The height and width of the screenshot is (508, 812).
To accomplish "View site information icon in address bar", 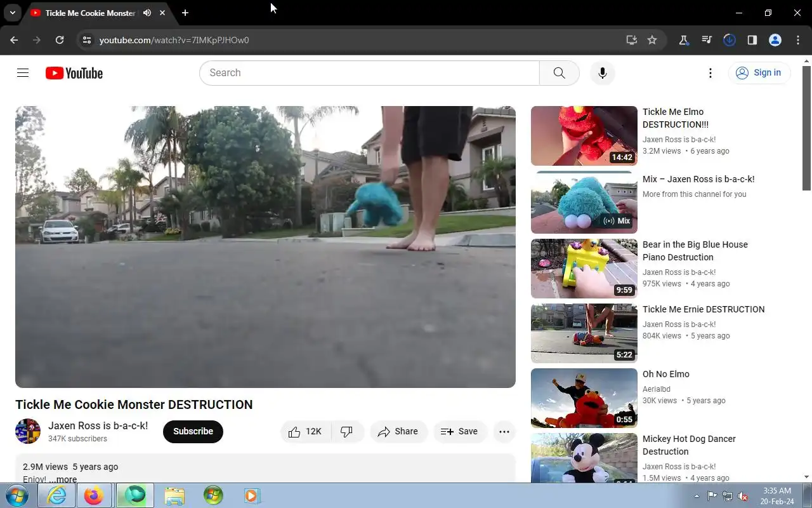I will tap(86, 40).
